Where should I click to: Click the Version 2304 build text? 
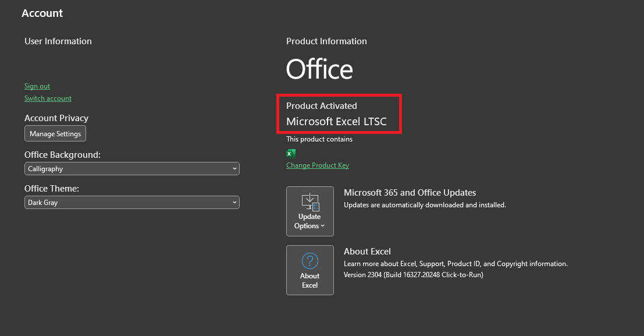point(413,275)
